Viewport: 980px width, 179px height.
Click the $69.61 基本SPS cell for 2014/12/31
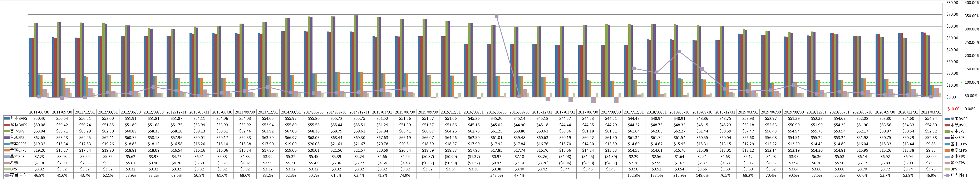360,131
